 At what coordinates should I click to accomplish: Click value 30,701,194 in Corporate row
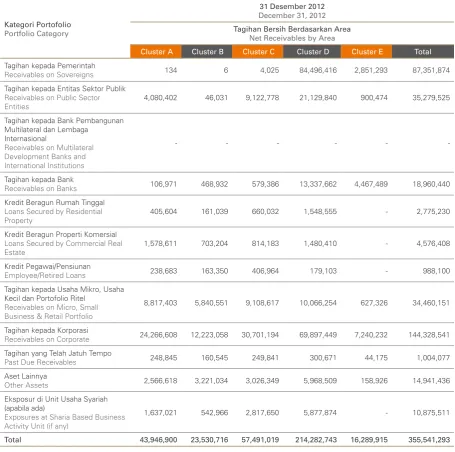(x=260, y=335)
